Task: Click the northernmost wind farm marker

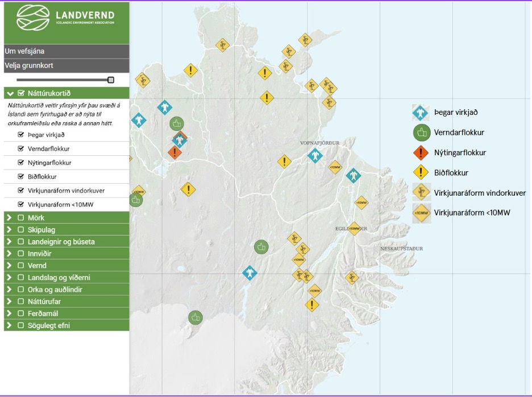Action: tap(305, 40)
